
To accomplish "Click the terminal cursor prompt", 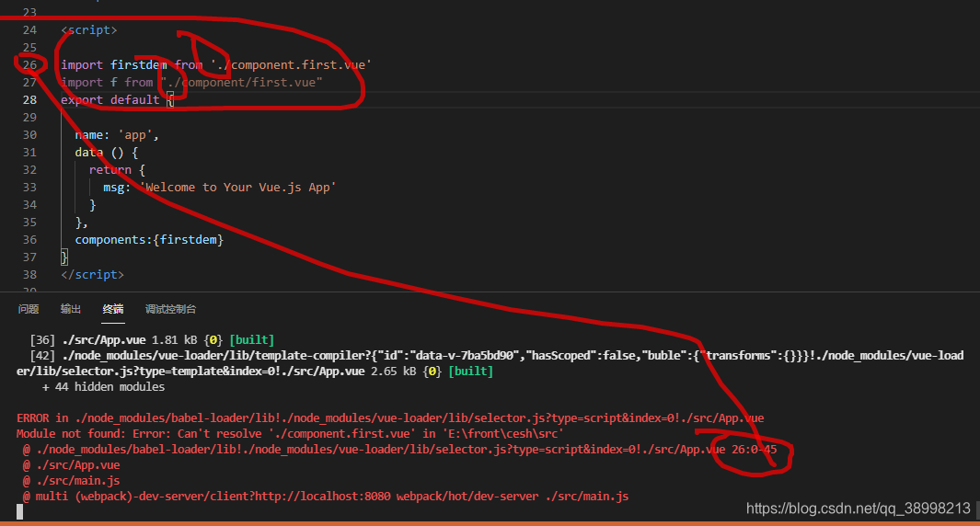I will click(x=19, y=512).
